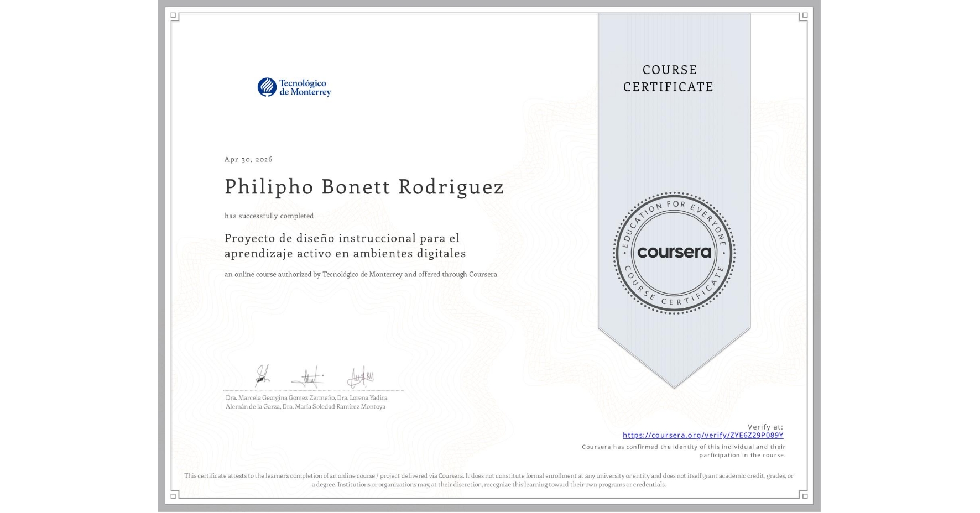Click the Coursera seal emblem
This screenshot has height=513, width=980.
[674, 253]
